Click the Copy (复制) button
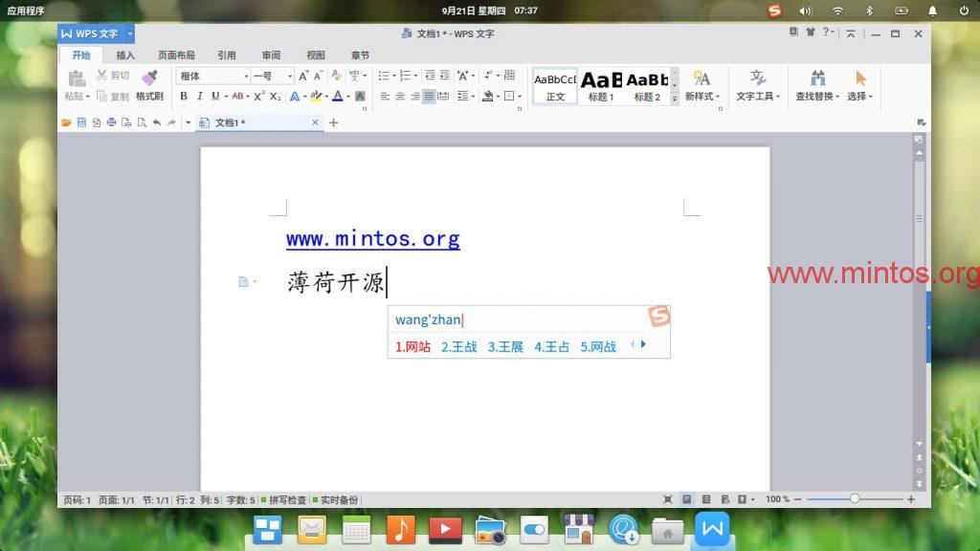 (113, 97)
